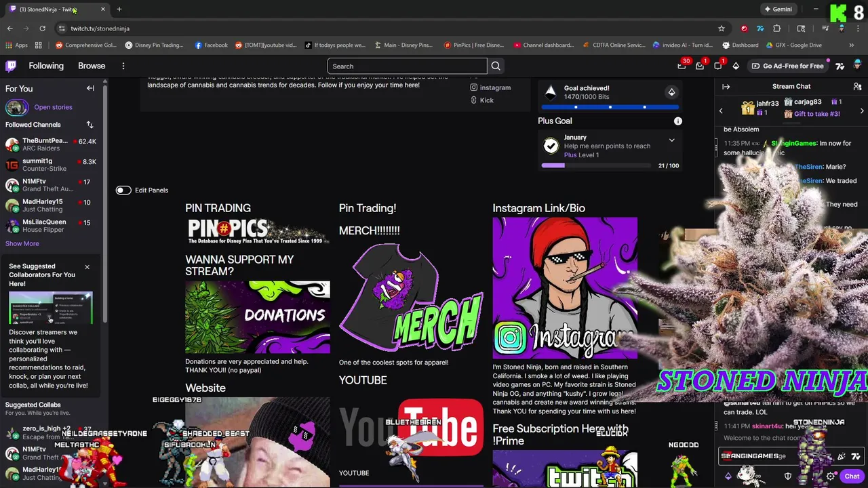This screenshot has height=488, width=868.
Task: Open the PinPics pin trading panel image
Action: [x=257, y=231]
